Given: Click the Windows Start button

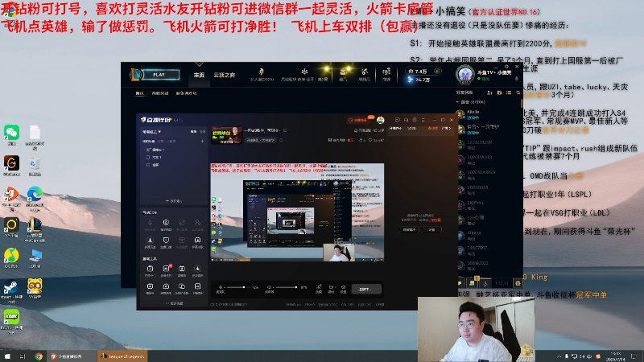Looking at the screenshot, I should (7, 356).
